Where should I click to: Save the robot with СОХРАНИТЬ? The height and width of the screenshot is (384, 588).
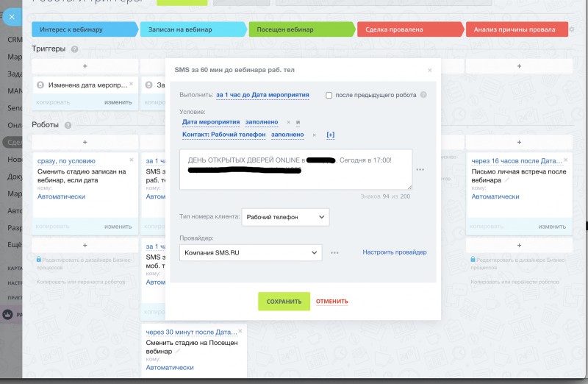[x=284, y=302]
